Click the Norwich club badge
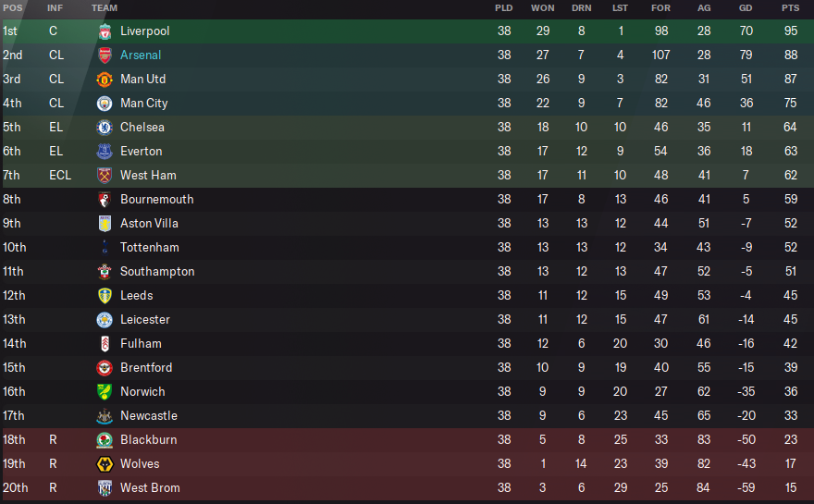 click(x=105, y=392)
